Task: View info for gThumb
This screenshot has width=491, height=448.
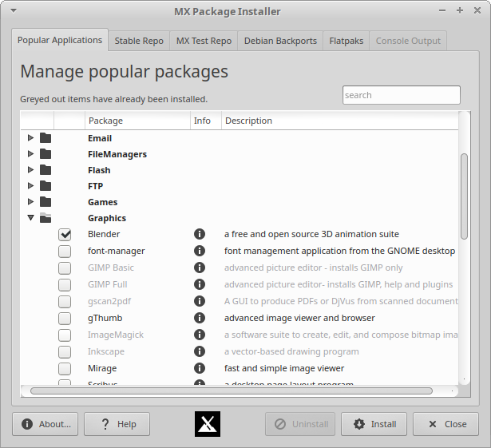Action: (x=200, y=318)
